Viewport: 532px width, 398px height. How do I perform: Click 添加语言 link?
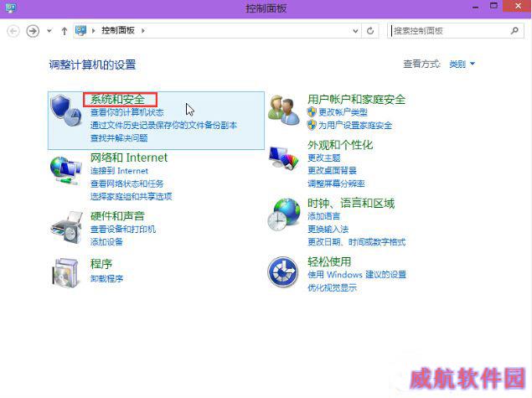323,216
